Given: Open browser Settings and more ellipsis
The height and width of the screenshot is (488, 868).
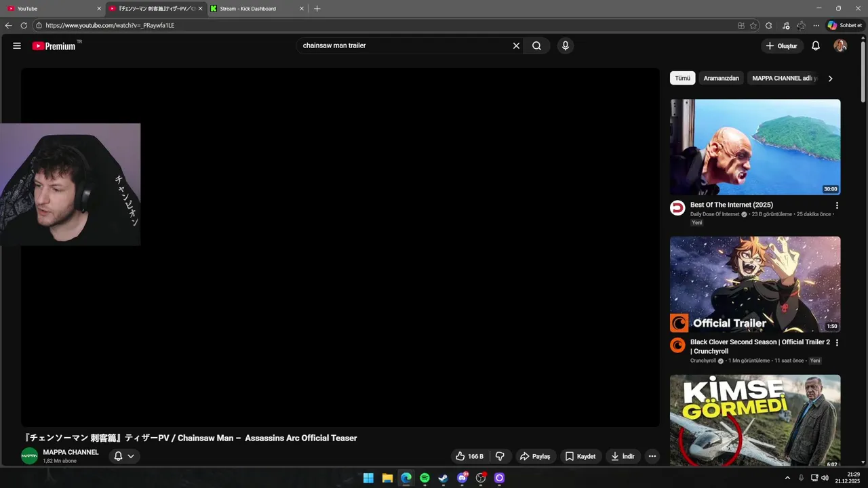Looking at the screenshot, I should (x=816, y=25).
